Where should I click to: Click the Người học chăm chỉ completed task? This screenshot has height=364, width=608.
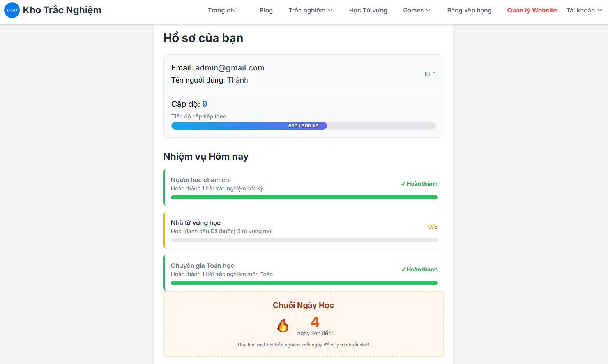click(x=201, y=180)
